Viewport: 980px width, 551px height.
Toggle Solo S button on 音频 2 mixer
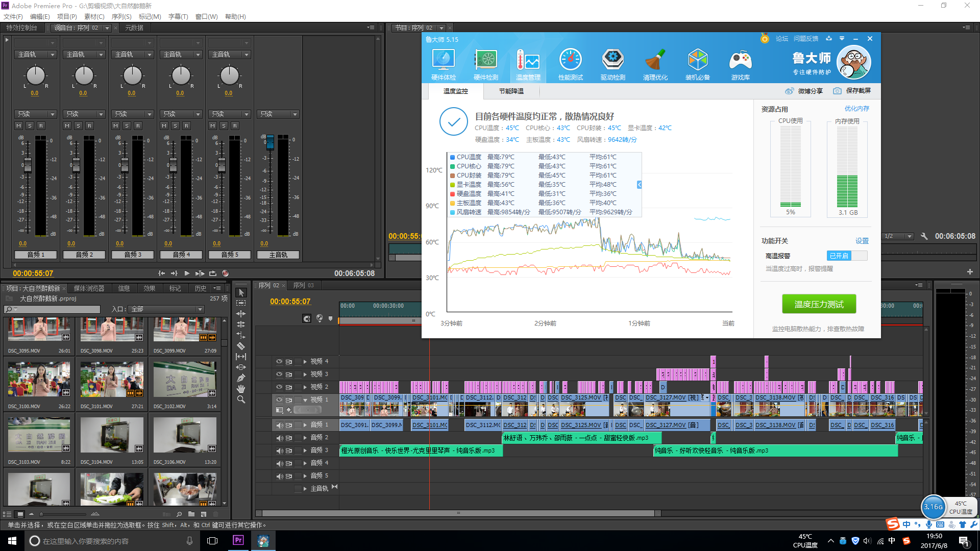click(78, 126)
